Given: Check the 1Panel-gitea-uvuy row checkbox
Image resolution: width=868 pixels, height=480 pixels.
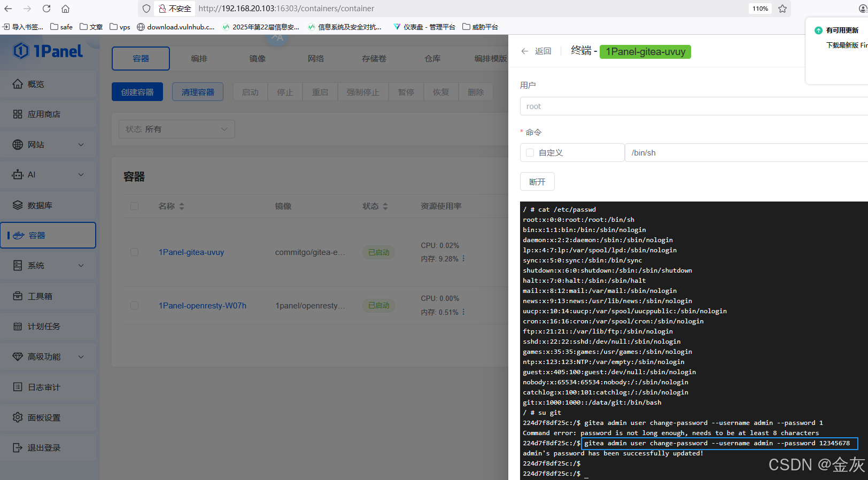Looking at the screenshot, I should (x=134, y=252).
